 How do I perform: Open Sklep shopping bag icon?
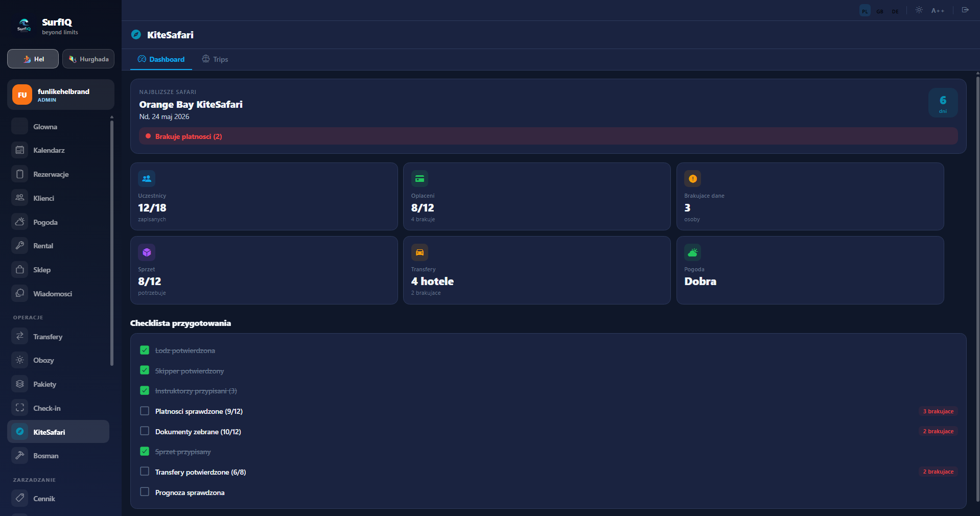(20, 270)
